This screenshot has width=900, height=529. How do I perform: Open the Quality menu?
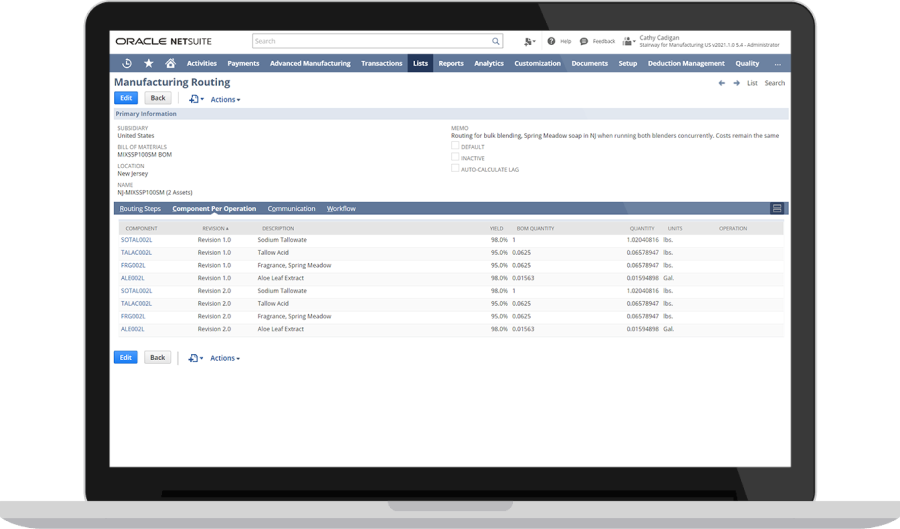pos(747,64)
